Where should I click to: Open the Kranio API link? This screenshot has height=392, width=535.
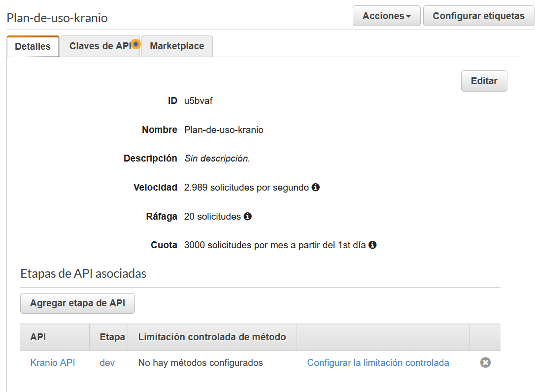(53, 363)
